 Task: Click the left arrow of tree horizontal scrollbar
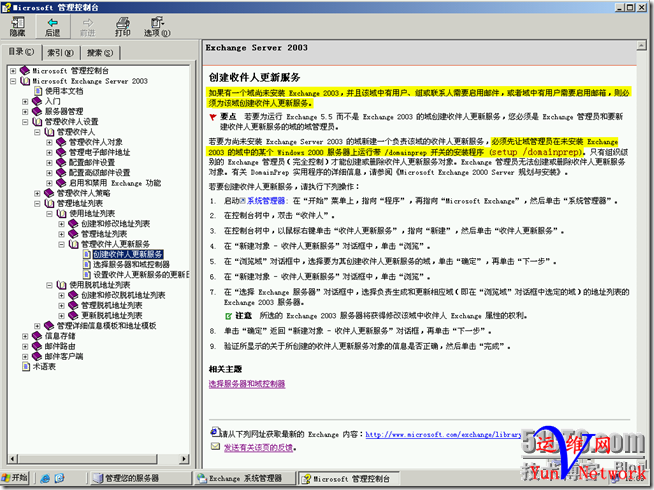13,459
